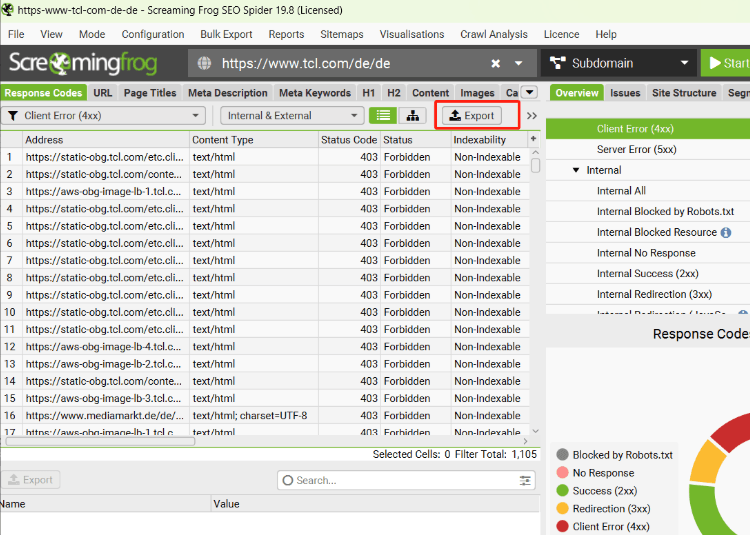The image size is (750, 535).
Task: Open search filter options icon in lower panel
Action: pos(526,480)
